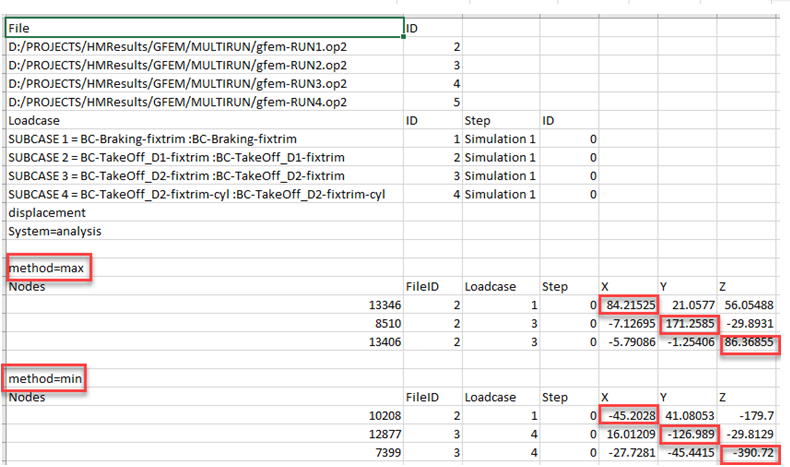Select node 12877 cell
790x467 pixels.
[x=204, y=434]
